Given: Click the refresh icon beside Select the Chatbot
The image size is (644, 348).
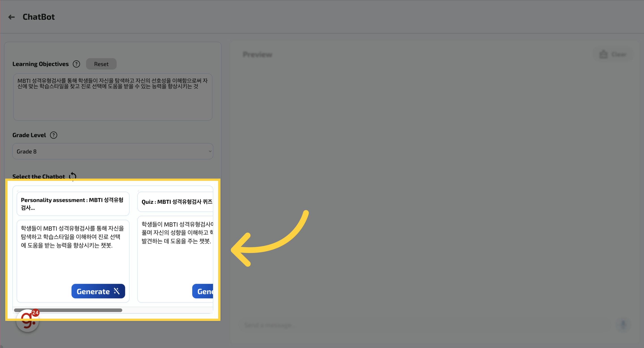Looking at the screenshot, I should [x=73, y=176].
